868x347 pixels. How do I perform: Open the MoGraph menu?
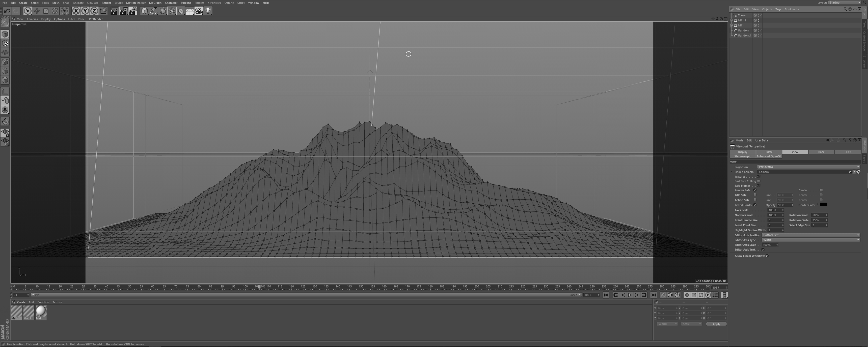click(155, 3)
